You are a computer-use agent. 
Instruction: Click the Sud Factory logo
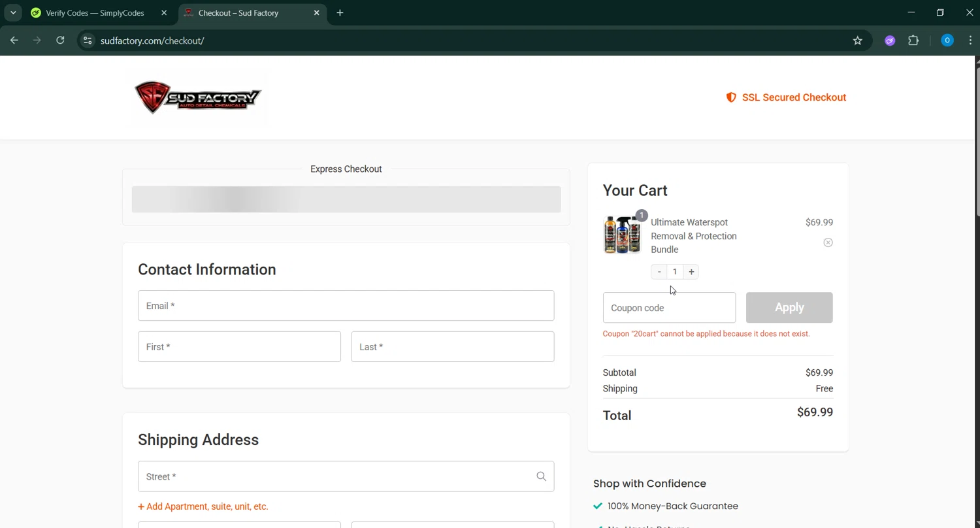tap(198, 98)
